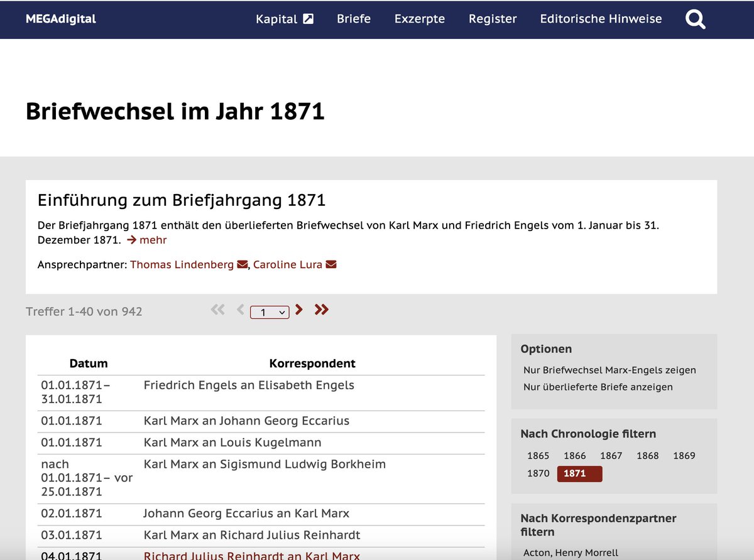Click the envelope icon after Thomas Lindenberg

pyautogui.click(x=243, y=265)
